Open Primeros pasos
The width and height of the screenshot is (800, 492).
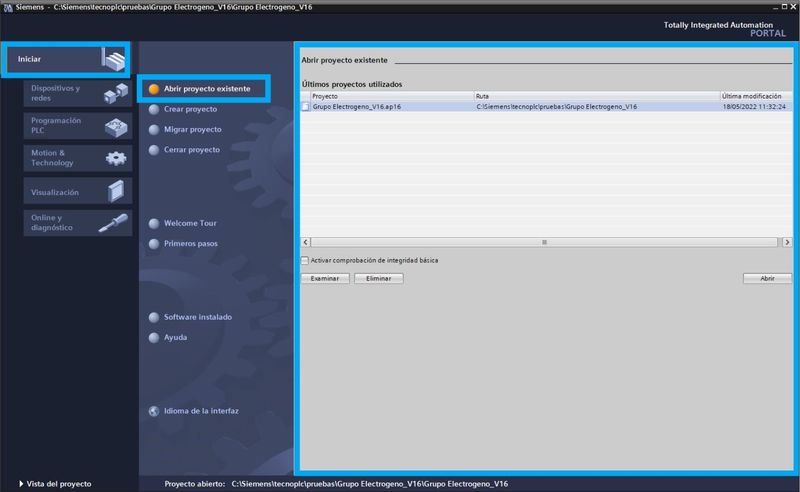coord(190,243)
